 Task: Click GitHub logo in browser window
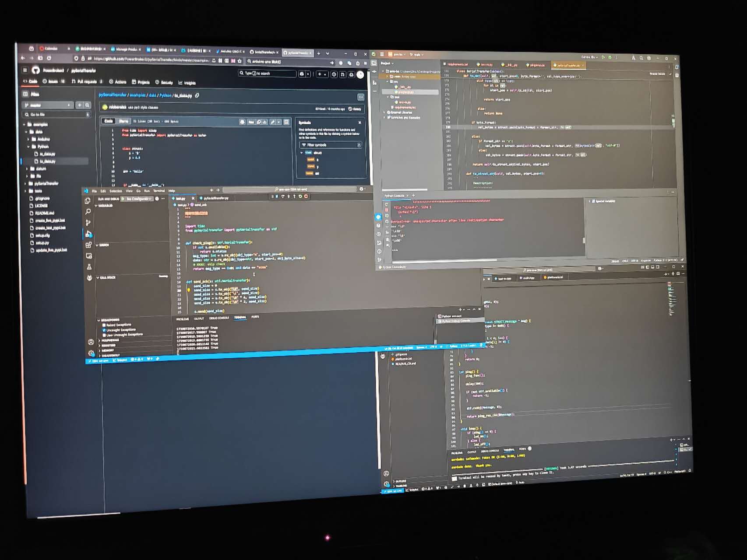(x=36, y=70)
